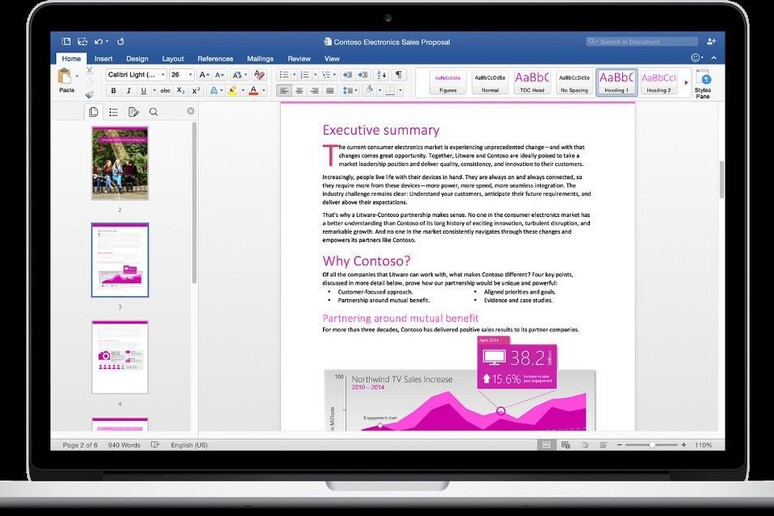Switch to the Layout tab
The image size is (774, 516).
coord(173,58)
